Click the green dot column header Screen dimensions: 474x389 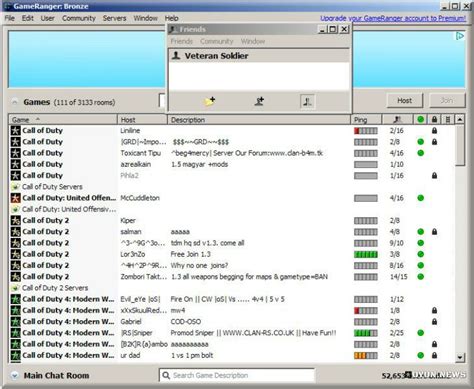click(421, 119)
